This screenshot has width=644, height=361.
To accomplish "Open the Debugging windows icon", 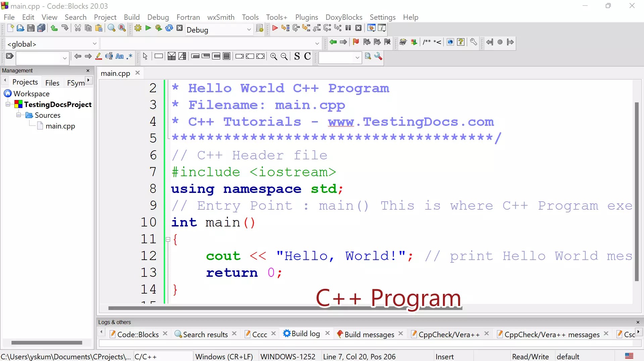I will (371, 28).
